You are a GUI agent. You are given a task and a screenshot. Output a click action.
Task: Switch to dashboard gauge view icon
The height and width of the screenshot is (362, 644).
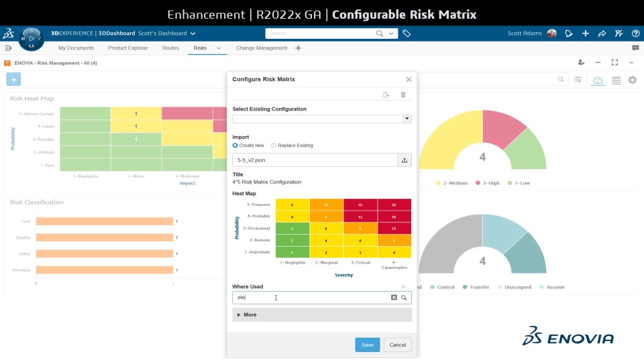click(x=598, y=80)
